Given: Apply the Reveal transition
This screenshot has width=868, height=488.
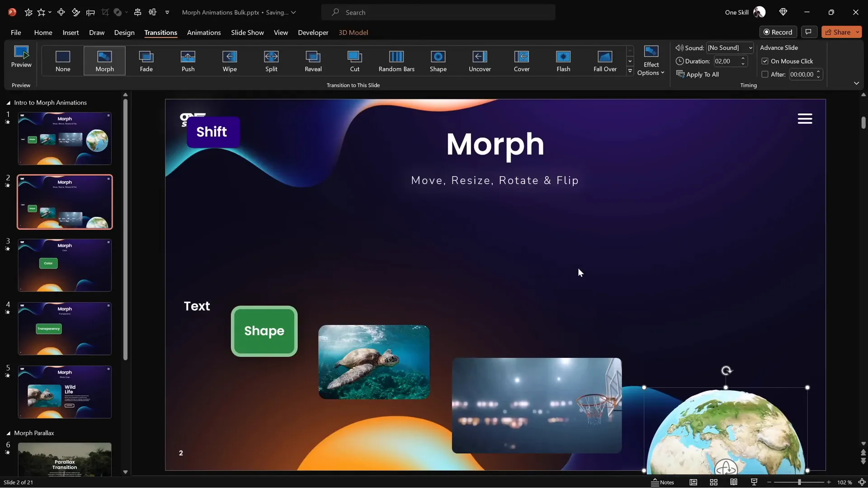Looking at the screenshot, I should [x=313, y=61].
